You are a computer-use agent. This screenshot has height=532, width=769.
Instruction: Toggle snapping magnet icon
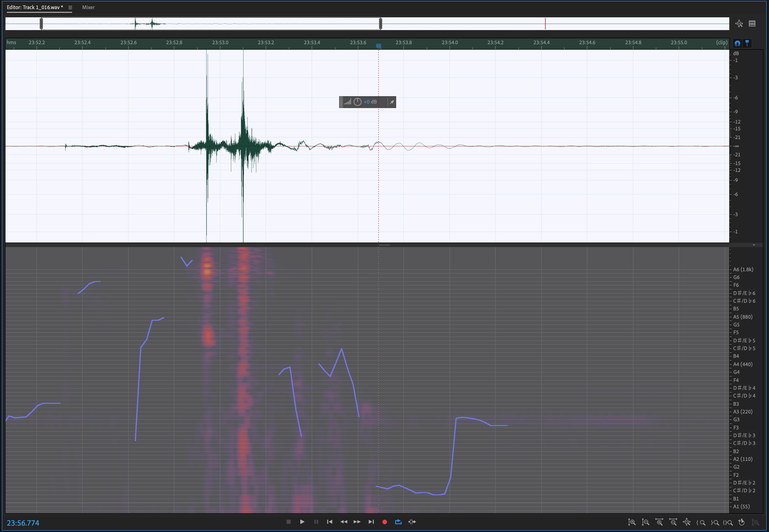pos(737,43)
